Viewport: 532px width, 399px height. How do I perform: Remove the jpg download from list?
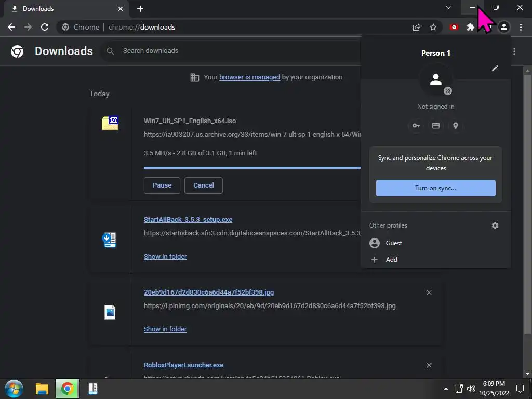coord(429,292)
